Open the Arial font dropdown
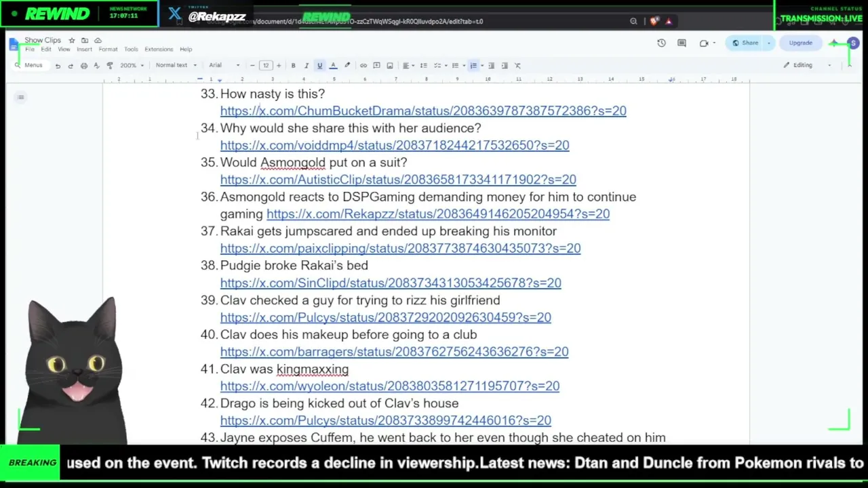The image size is (868, 488). [224, 66]
